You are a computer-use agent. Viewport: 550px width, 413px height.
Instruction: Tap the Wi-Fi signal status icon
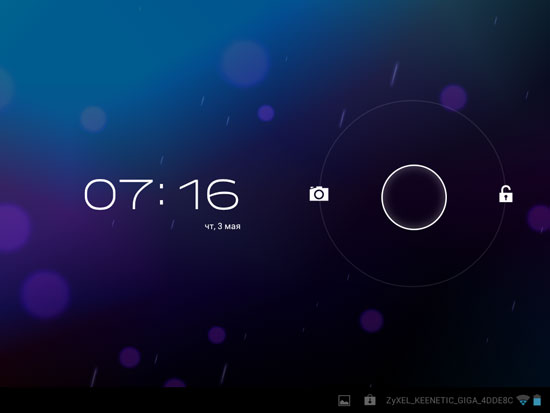pyautogui.click(x=523, y=400)
